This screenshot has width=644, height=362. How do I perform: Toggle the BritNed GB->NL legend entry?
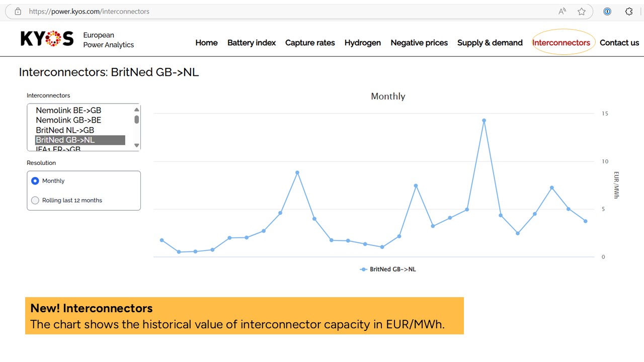[x=388, y=269]
